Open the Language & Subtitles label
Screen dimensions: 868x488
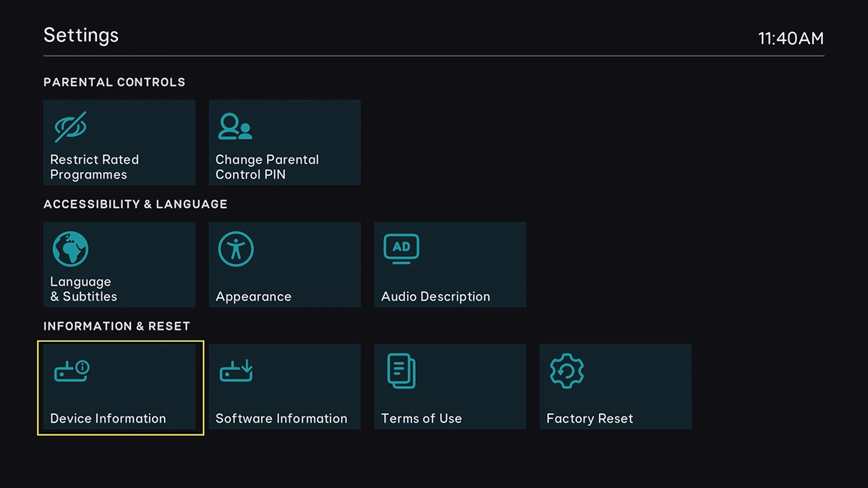coord(83,289)
